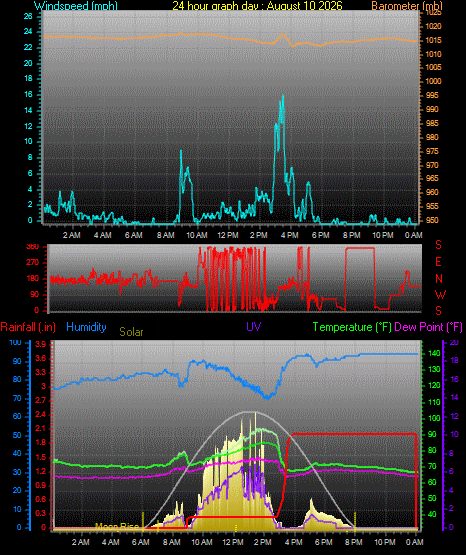Click "12 PM" beneath the temperature graph

click(x=233, y=542)
